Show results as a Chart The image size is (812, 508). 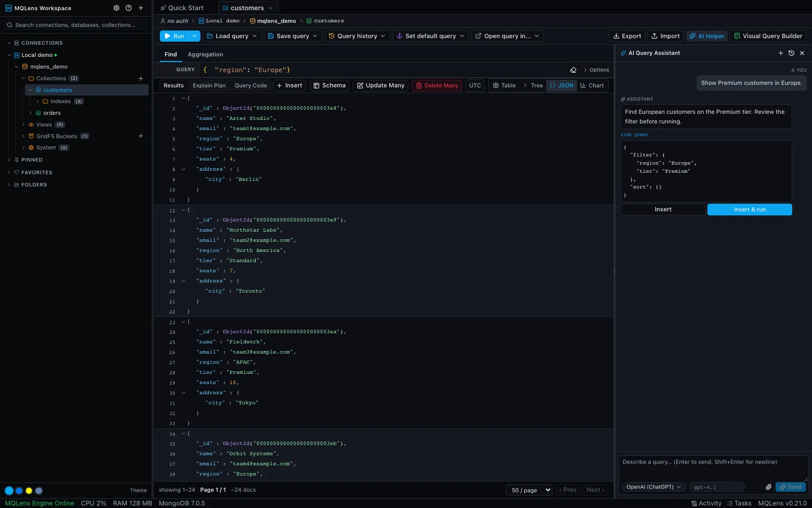[x=592, y=85]
